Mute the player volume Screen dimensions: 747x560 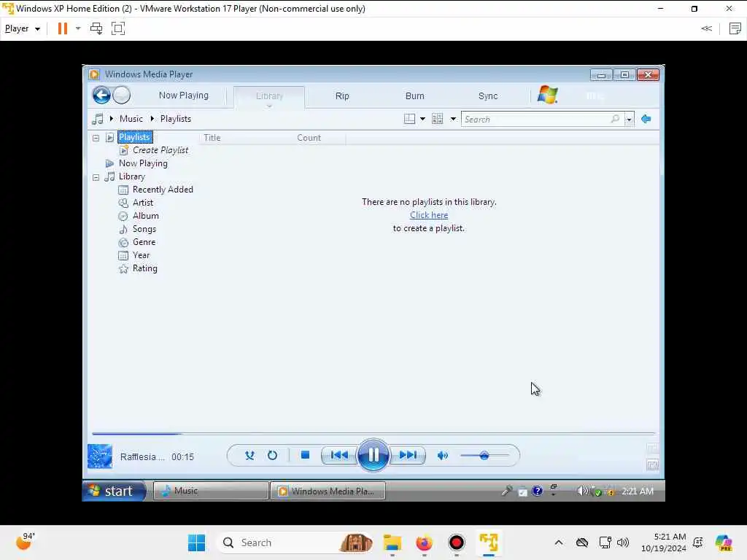(443, 456)
